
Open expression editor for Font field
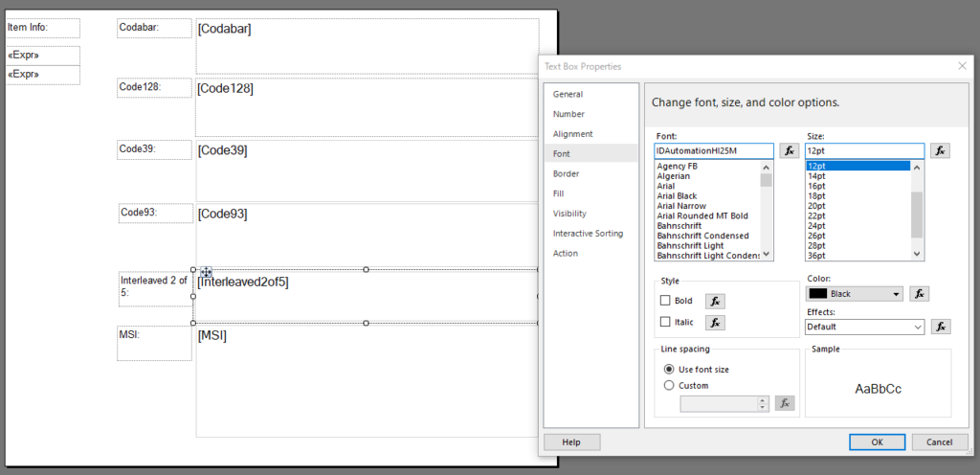(790, 150)
